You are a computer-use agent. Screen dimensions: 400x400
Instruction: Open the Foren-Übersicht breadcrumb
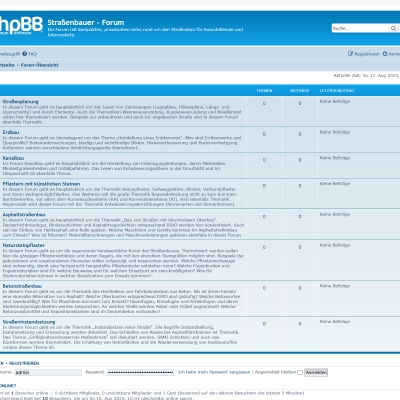pos(39,65)
